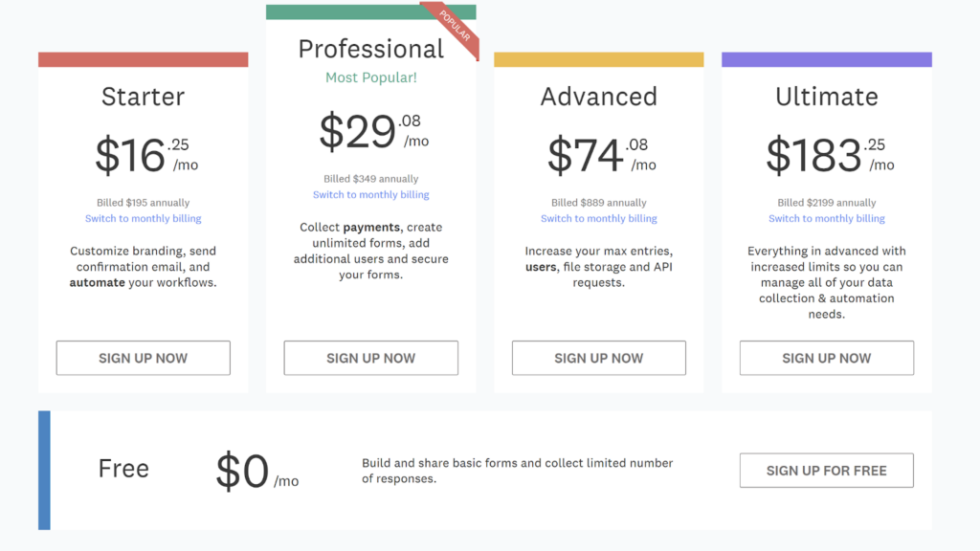Image resolution: width=980 pixels, height=551 pixels.
Task: Switch Professional plan to monthly billing
Action: [x=370, y=195]
